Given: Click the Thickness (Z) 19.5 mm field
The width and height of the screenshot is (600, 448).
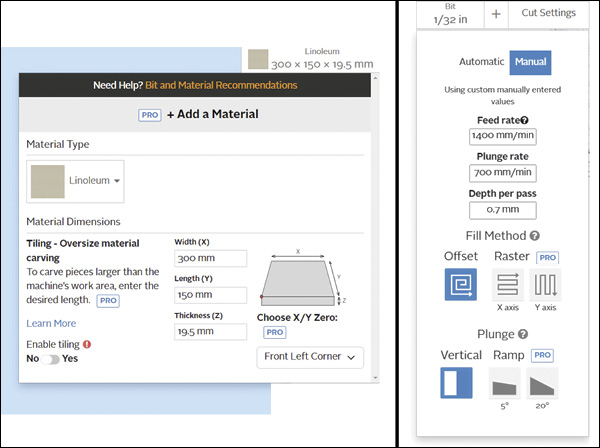Looking at the screenshot, I should (210, 332).
